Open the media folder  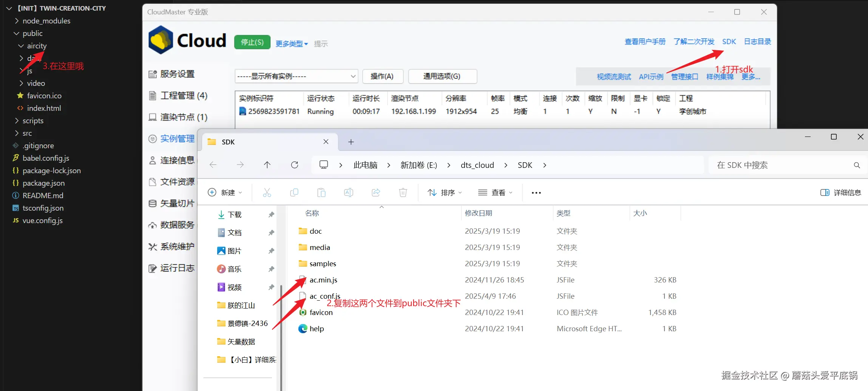point(320,247)
